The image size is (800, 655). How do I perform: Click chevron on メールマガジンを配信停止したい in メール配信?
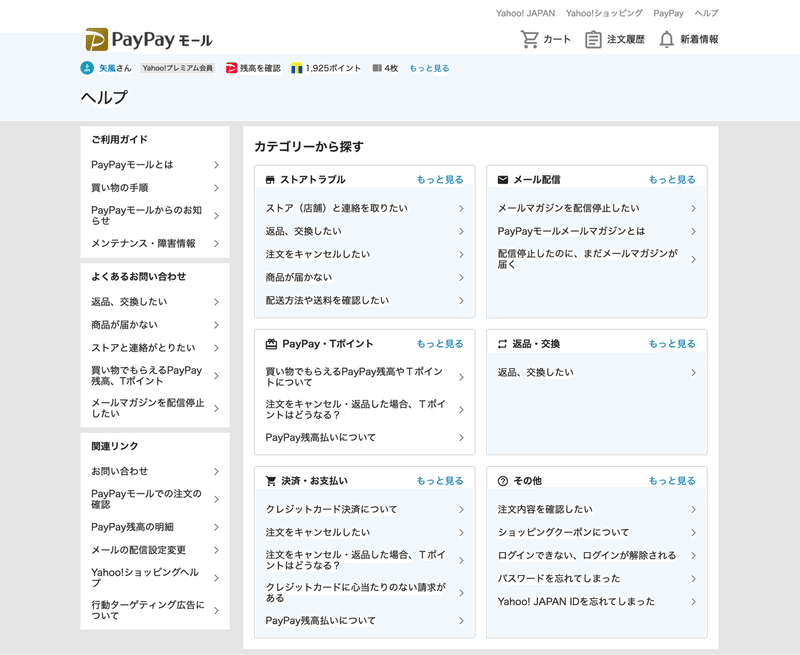point(693,208)
